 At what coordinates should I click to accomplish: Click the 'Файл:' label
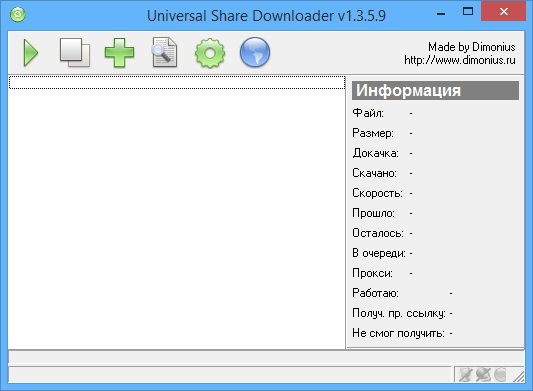[x=368, y=113]
